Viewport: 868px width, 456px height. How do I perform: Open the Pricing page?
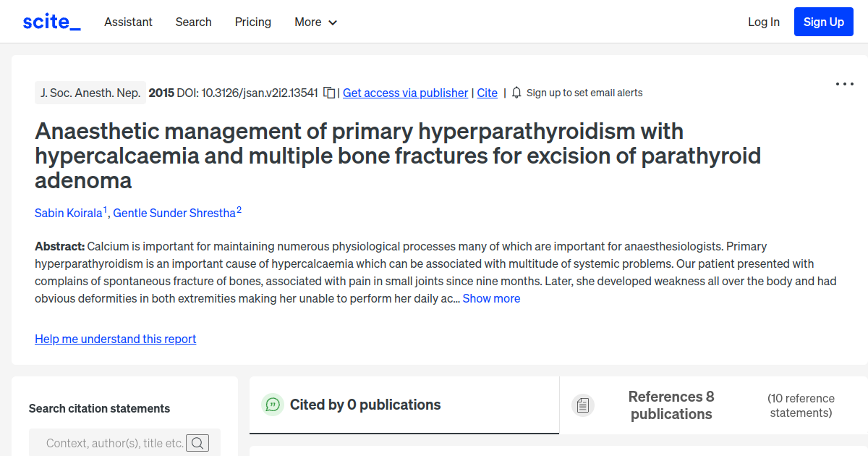coord(252,22)
